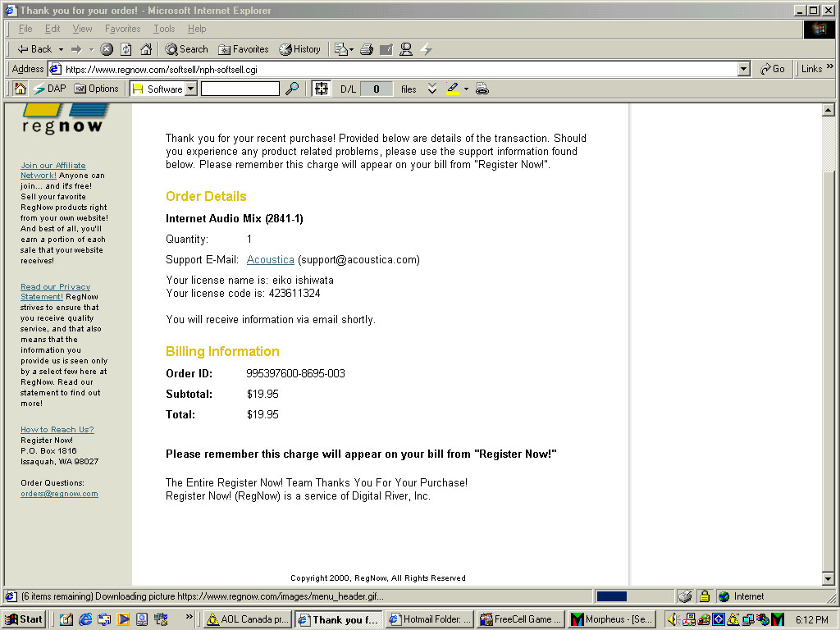Click the status bar progress indicator
The height and width of the screenshot is (630, 840).
pos(612,596)
